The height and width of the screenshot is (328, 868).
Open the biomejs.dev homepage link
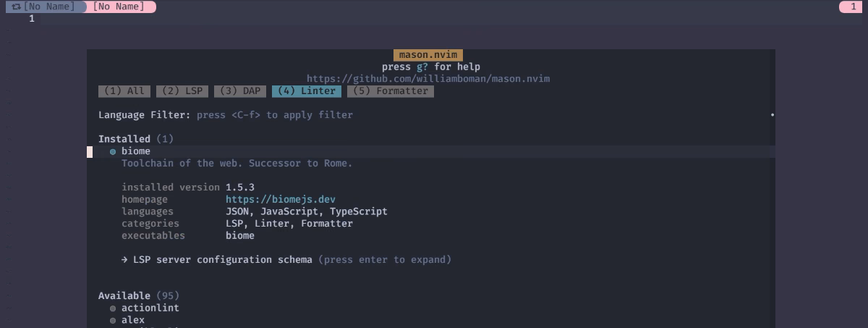[281, 199]
